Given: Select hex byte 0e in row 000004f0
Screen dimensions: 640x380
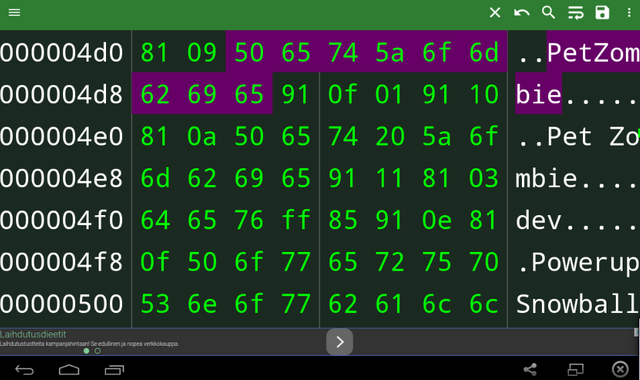Looking at the screenshot, I should [437, 220].
